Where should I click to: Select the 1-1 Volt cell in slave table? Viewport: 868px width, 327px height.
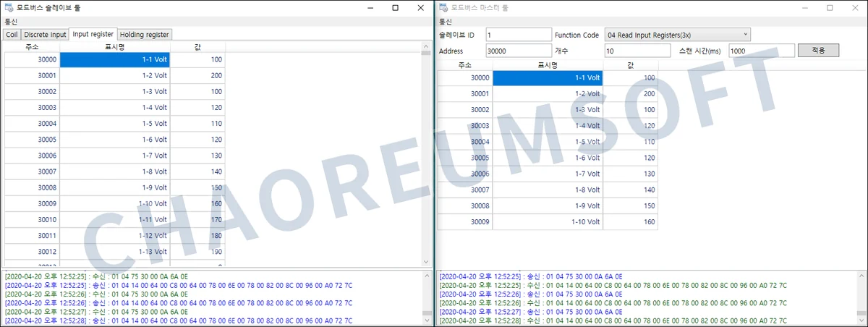tap(115, 59)
